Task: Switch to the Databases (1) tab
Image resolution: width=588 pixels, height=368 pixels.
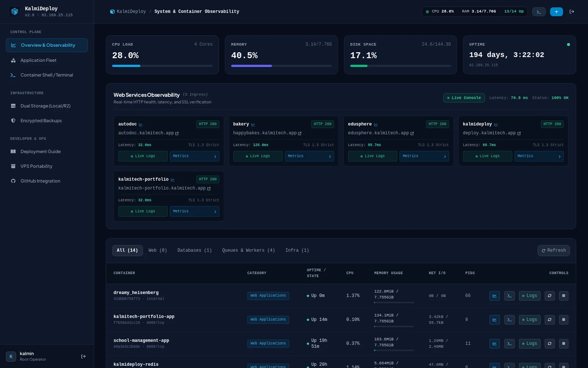Action: click(194, 251)
